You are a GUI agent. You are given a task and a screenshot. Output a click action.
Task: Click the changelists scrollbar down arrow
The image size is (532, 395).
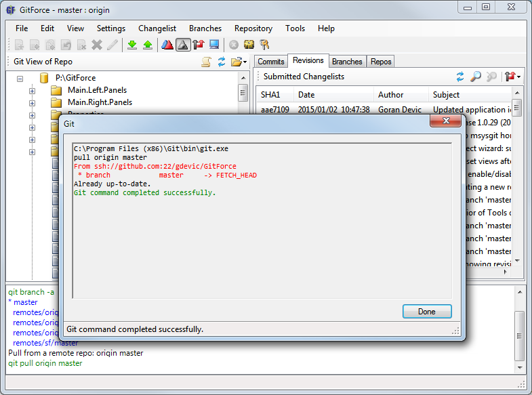point(517,260)
